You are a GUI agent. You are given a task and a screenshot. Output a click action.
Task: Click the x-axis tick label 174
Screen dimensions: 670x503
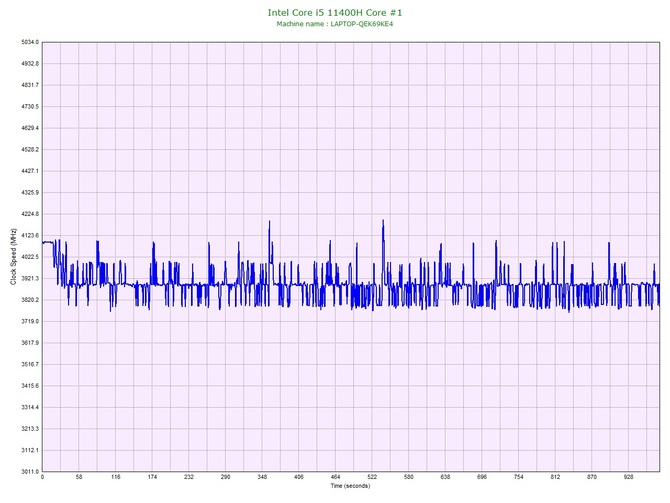[153, 477]
